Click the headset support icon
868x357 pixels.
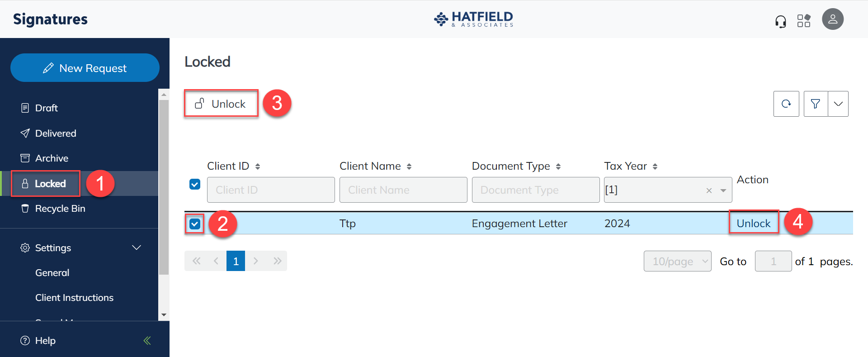781,21
